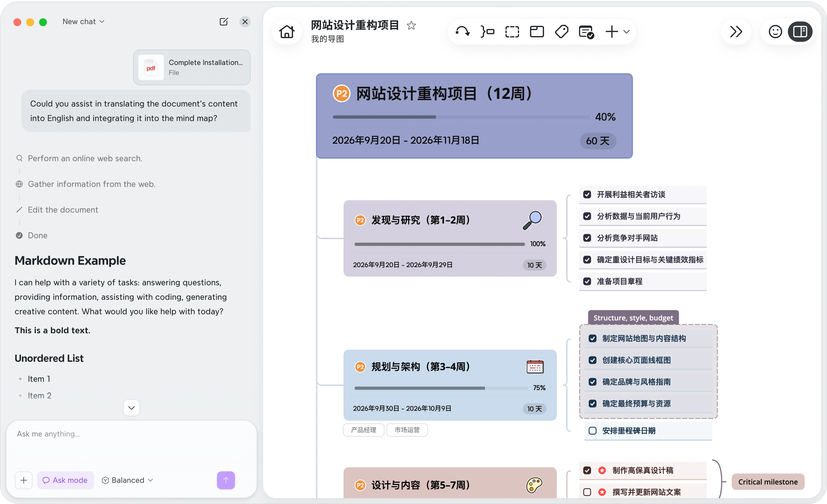Click the scroll-down chevron in chat
The height and width of the screenshot is (504, 827).
[x=131, y=408]
